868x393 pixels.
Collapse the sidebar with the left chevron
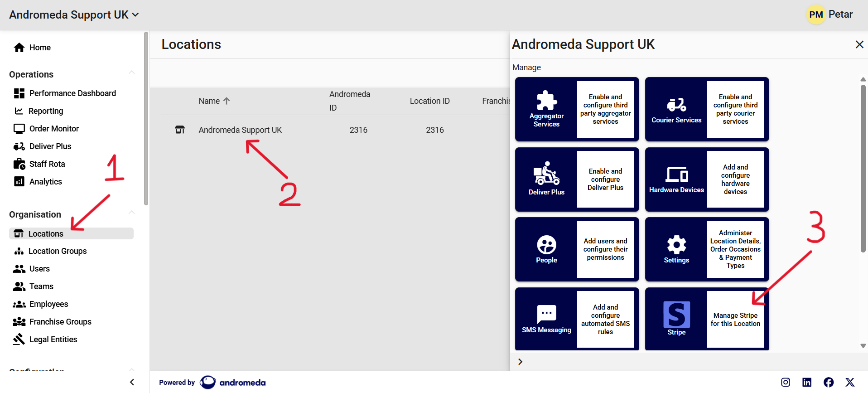coord(132,382)
